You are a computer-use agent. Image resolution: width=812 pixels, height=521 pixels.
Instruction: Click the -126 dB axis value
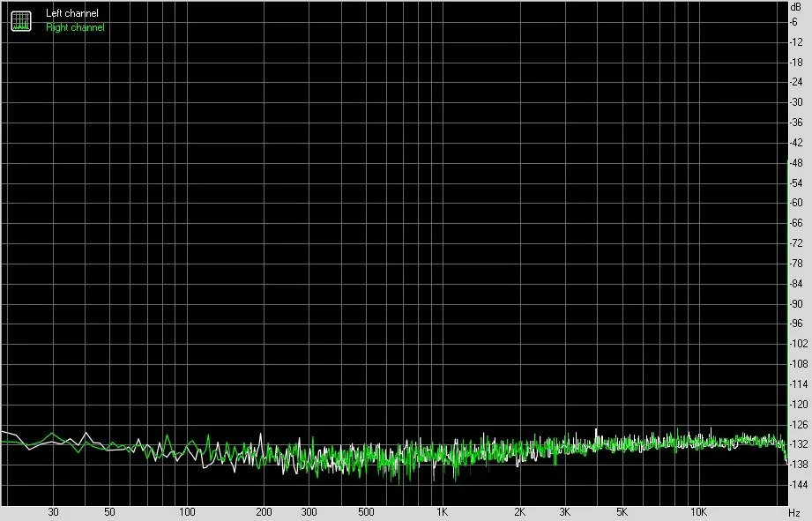click(798, 424)
